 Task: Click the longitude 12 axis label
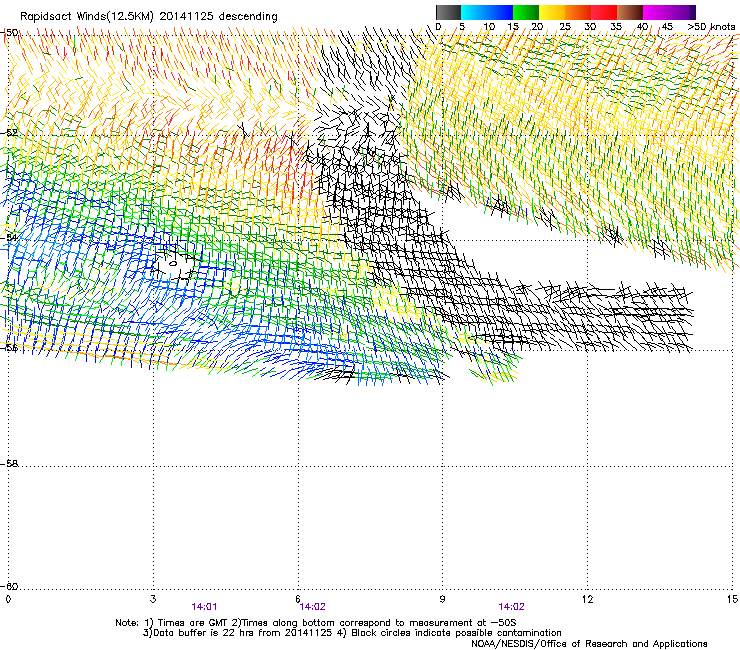click(587, 599)
